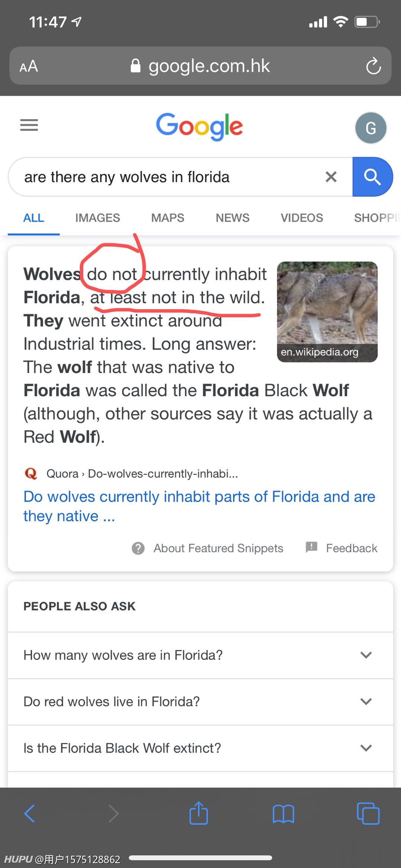This screenshot has height=868, width=401.
Task: Open Safari bookmarks book icon
Action: pyautogui.click(x=283, y=814)
